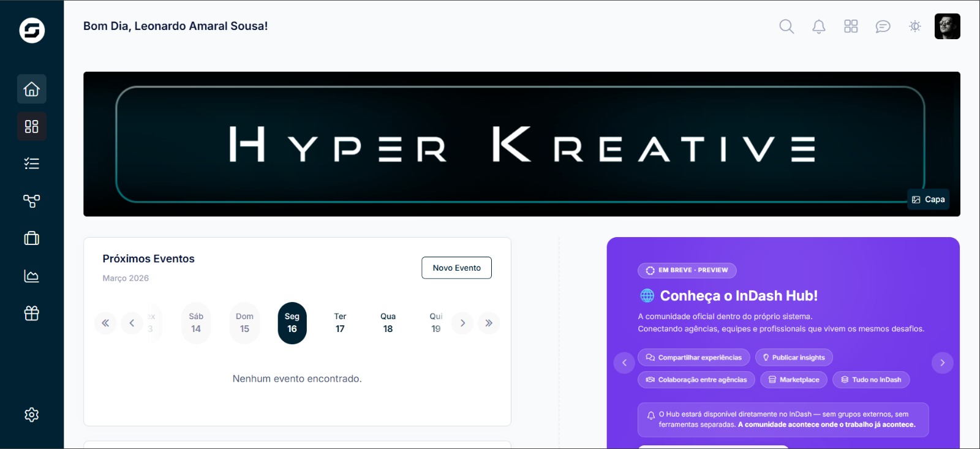Screen dimensions: 980x449
Task: Click the bell icon in Hub notice box
Action: pyautogui.click(x=650, y=415)
